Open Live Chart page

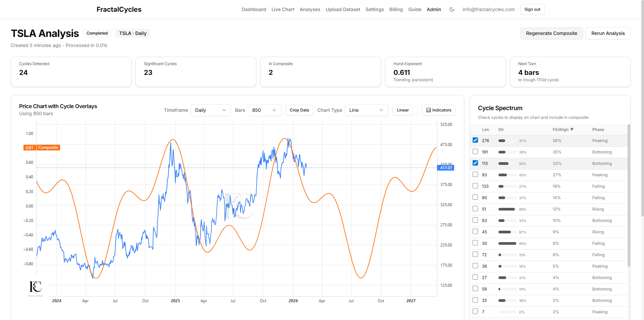(x=283, y=9)
